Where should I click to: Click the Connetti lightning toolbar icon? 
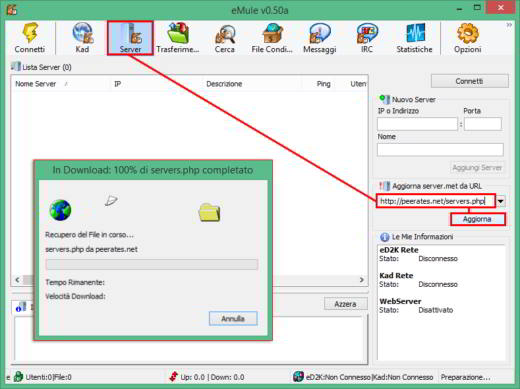(30, 33)
